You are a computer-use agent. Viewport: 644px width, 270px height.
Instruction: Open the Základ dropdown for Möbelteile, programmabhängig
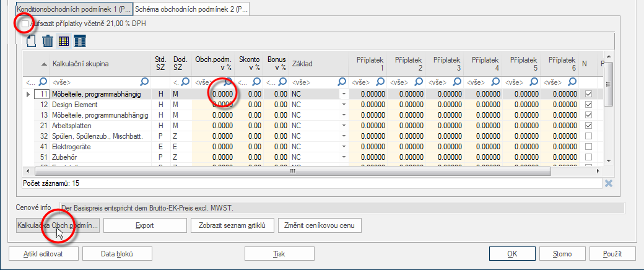coord(344,94)
